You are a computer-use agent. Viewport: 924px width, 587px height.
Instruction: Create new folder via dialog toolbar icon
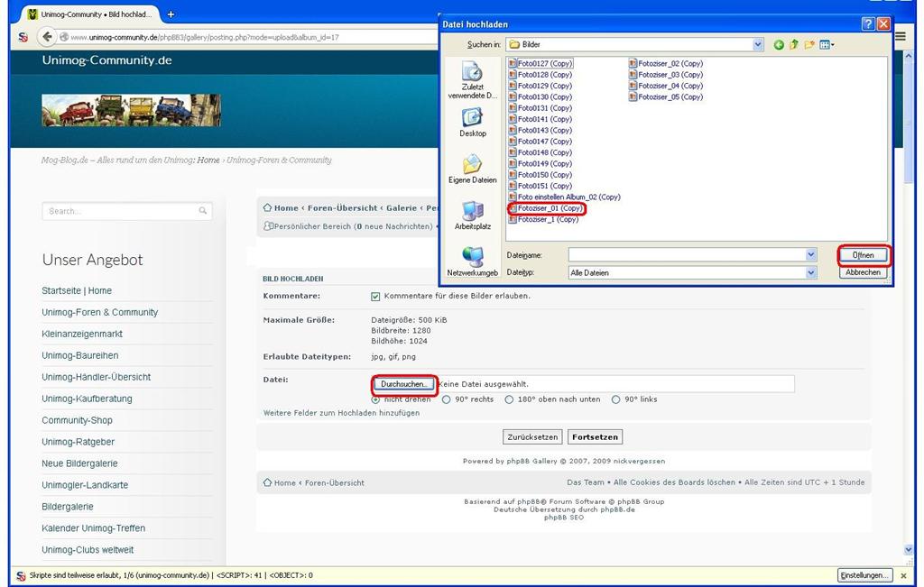coord(809,44)
